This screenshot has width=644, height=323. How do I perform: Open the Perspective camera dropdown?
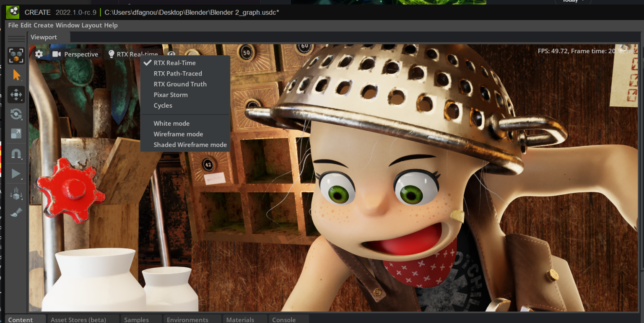pyautogui.click(x=75, y=54)
